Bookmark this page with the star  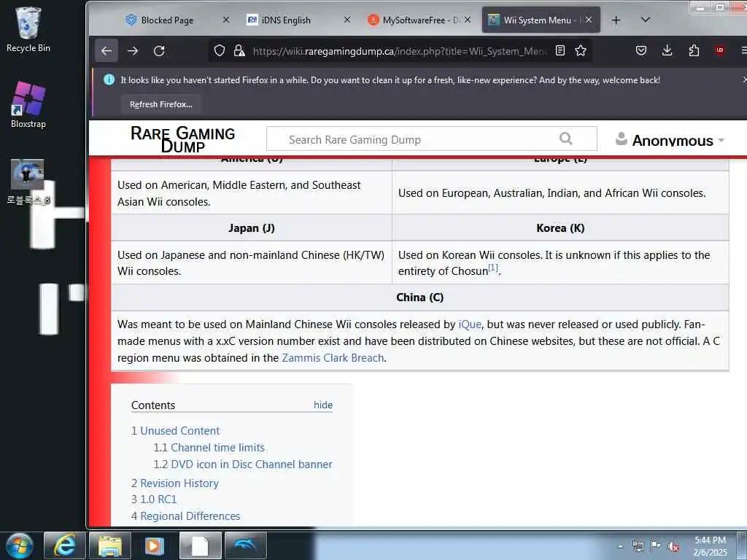pos(580,50)
